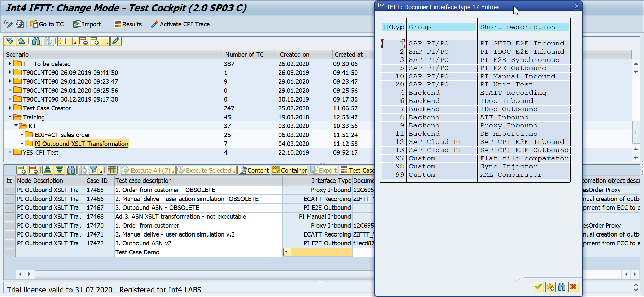Open the Container button in test case toolbar
This screenshot has width=644, height=297.
click(289, 170)
